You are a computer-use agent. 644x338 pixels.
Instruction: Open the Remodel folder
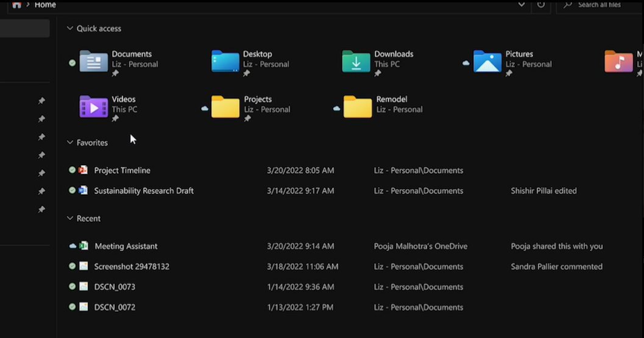(358, 107)
